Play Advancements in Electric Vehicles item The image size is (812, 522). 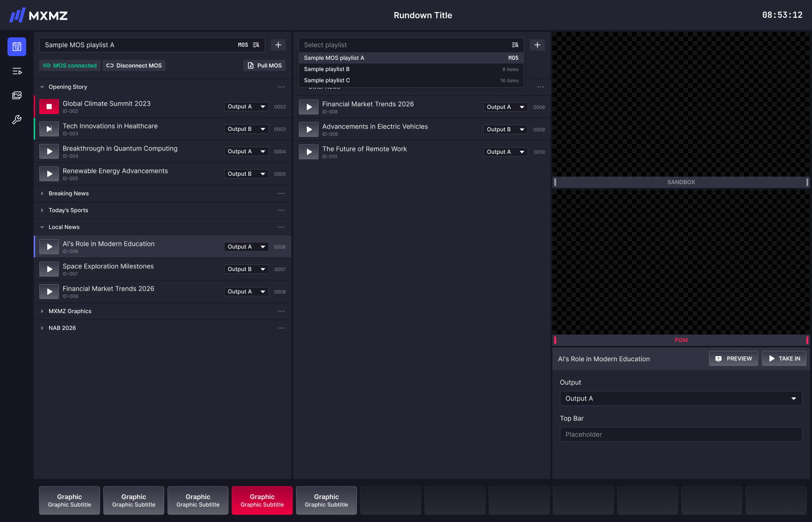point(309,129)
